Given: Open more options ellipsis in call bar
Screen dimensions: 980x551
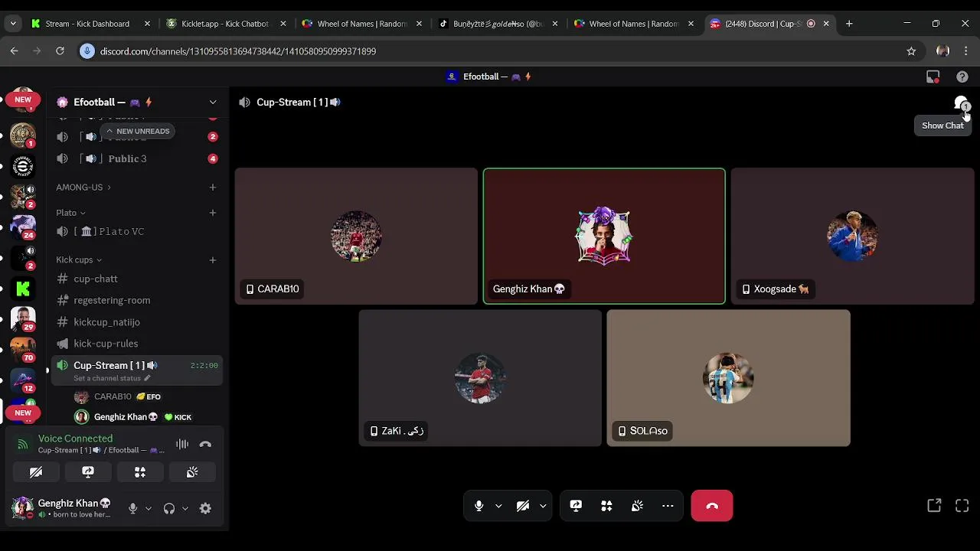Looking at the screenshot, I should (x=668, y=506).
